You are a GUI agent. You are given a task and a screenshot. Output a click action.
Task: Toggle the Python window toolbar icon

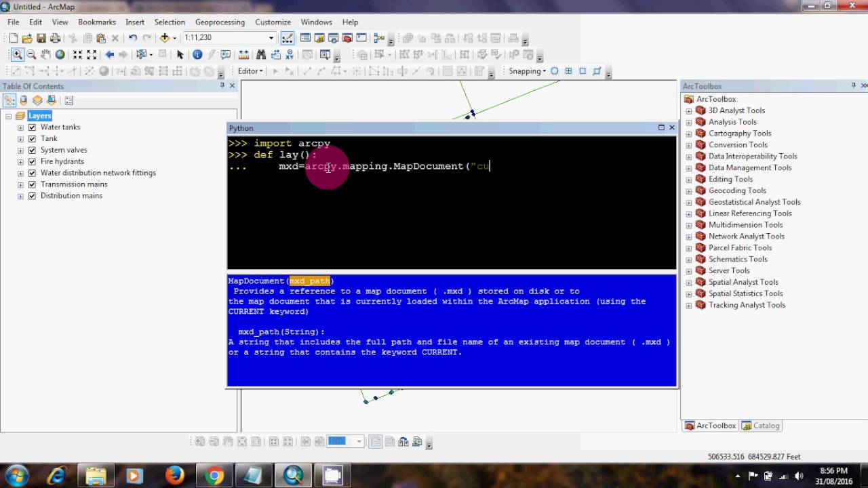click(x=361, y=39)
